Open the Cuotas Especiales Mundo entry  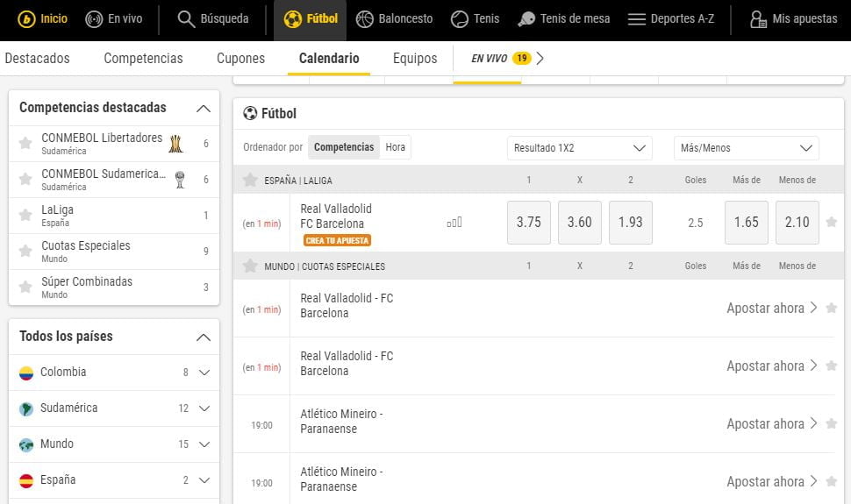[x=114, y=252]
